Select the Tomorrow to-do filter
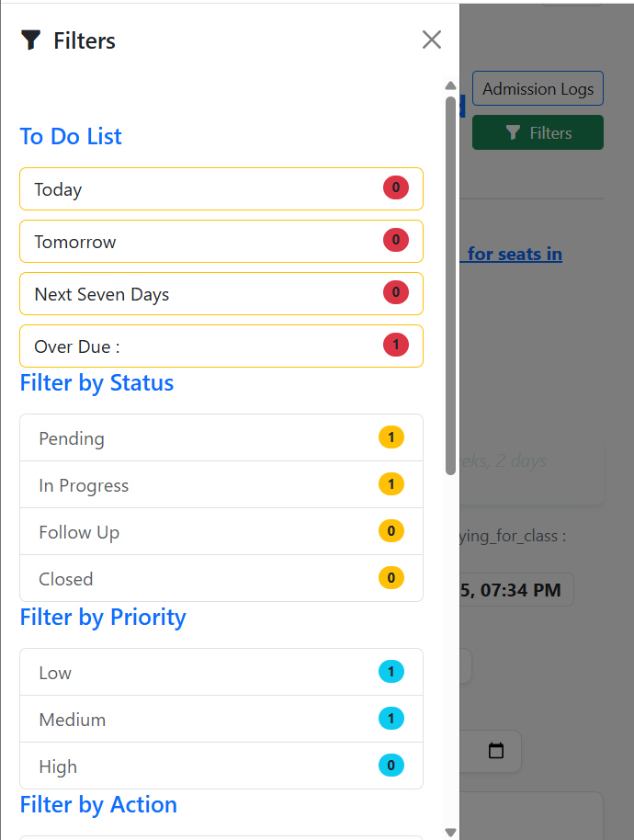This screenshot has width=634, height=840. [x=221, y=242]
